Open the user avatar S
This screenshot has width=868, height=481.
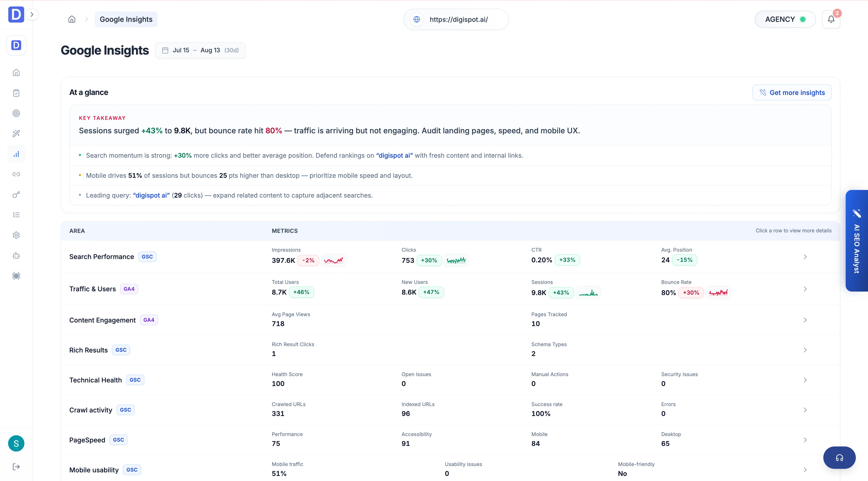[x=16, y=444]
